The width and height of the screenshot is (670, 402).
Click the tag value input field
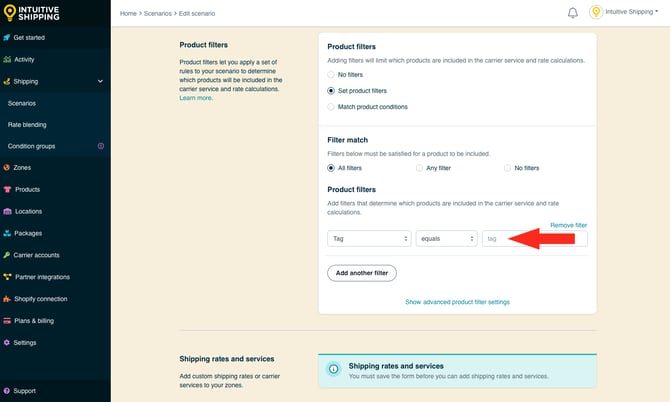(534, 239)
